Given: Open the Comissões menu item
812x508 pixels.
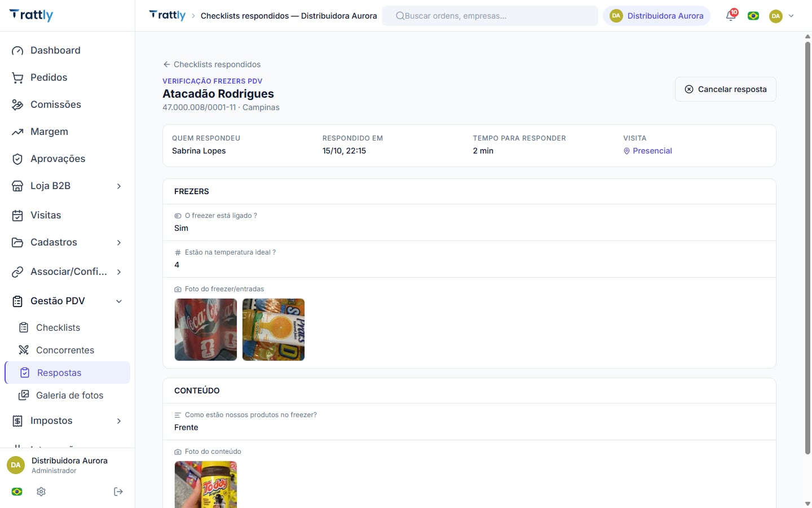Looking at the screenshot, I should coord(68,105).
